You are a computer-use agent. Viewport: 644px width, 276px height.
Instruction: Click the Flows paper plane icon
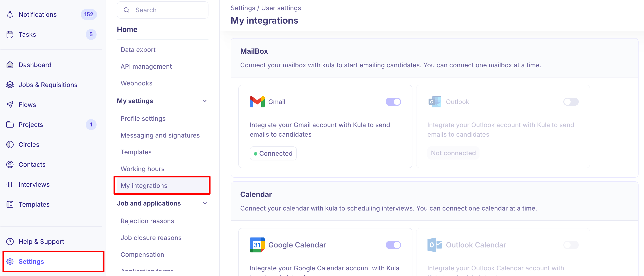pyautogui.click(x=10, y=105)
